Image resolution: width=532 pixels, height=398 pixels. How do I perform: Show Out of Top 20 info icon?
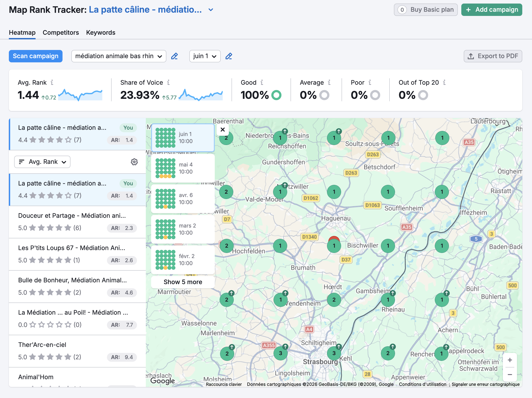pos(444,82)
